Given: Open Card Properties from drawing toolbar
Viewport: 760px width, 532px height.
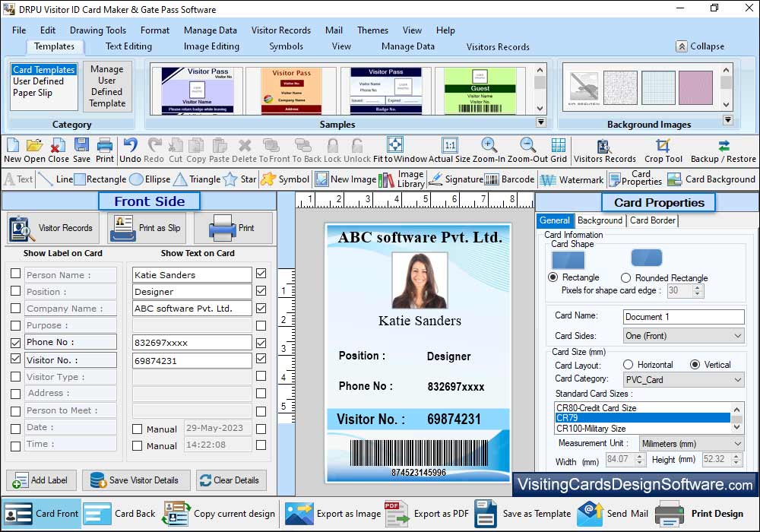Looking at the screenshot, I should tap(635, 179).
